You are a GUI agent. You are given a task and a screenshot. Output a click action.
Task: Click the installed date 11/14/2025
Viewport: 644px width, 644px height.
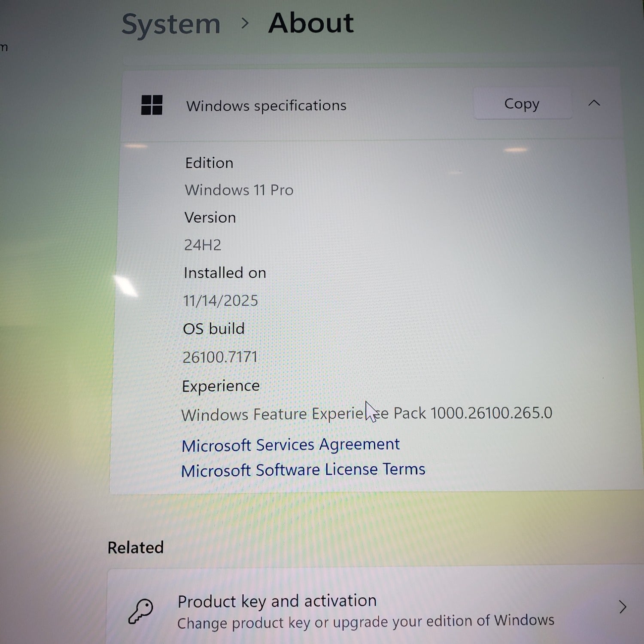click(221, 301)
